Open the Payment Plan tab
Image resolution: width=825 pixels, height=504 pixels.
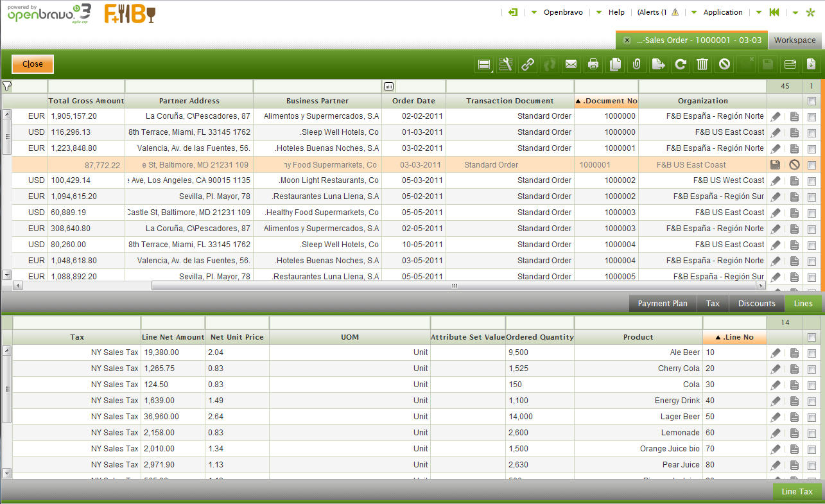[663, 304]
